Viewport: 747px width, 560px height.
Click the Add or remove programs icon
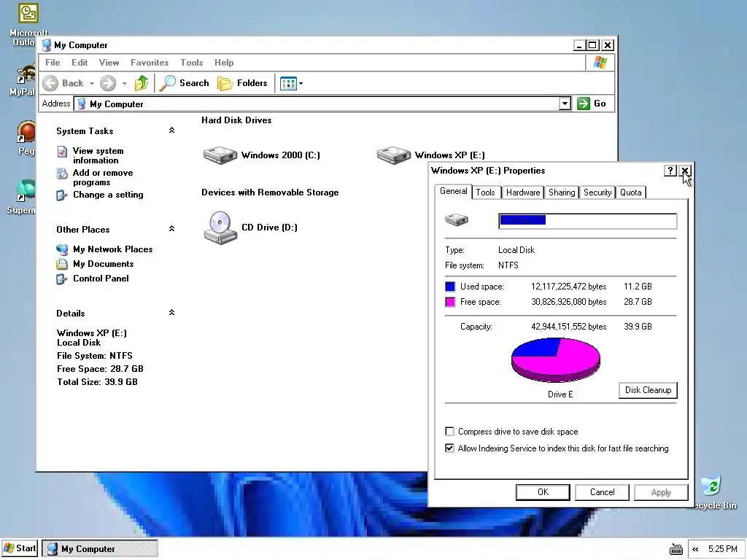point(62,174)
